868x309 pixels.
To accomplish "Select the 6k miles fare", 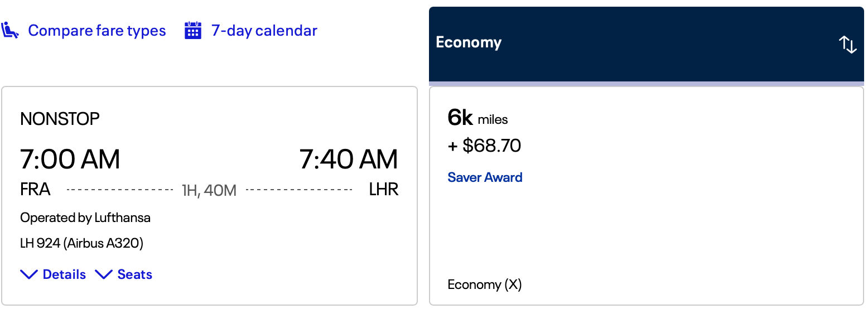I will click(x=478, y=118).
